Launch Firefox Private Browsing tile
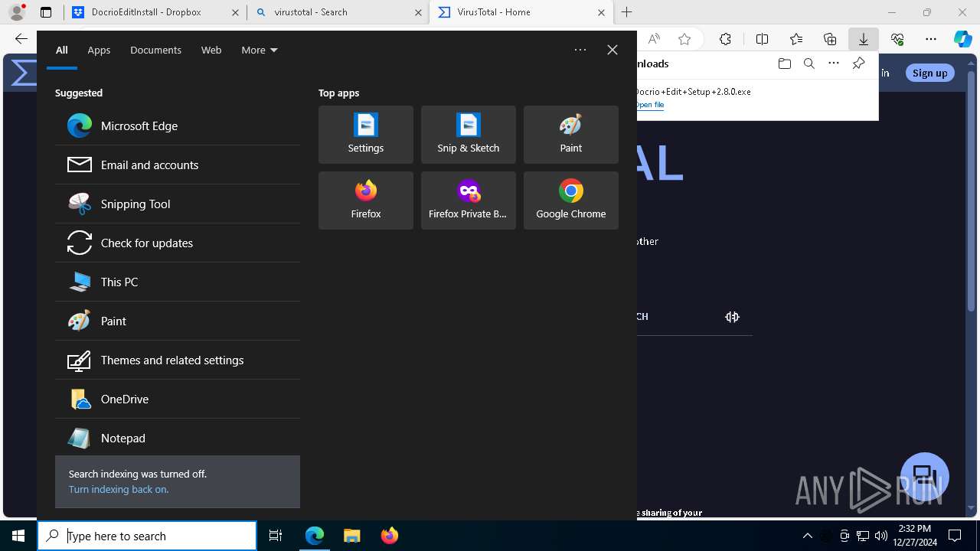The height and width of the screenshot is (551, 980). pos(469,201)
